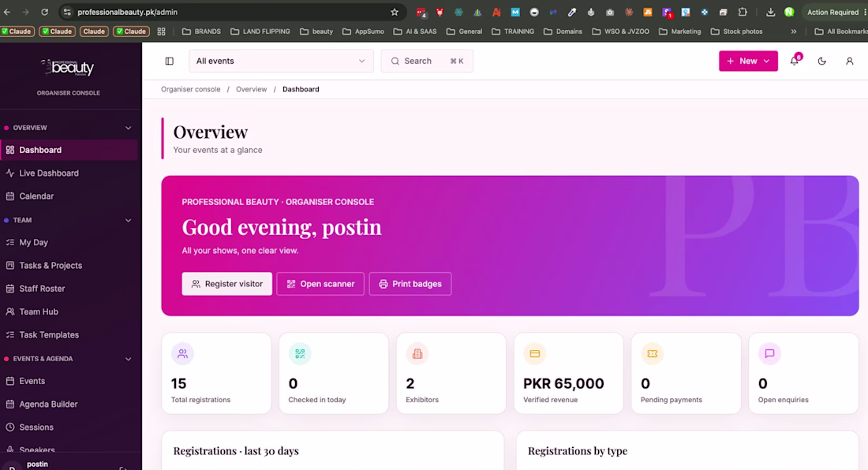Click the Open scanner button
This screenshot has width=868, height=470.
coord(320,284)
